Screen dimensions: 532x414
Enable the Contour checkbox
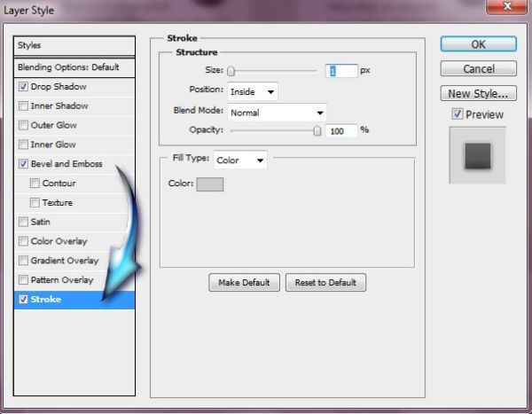tap(35, 184)
